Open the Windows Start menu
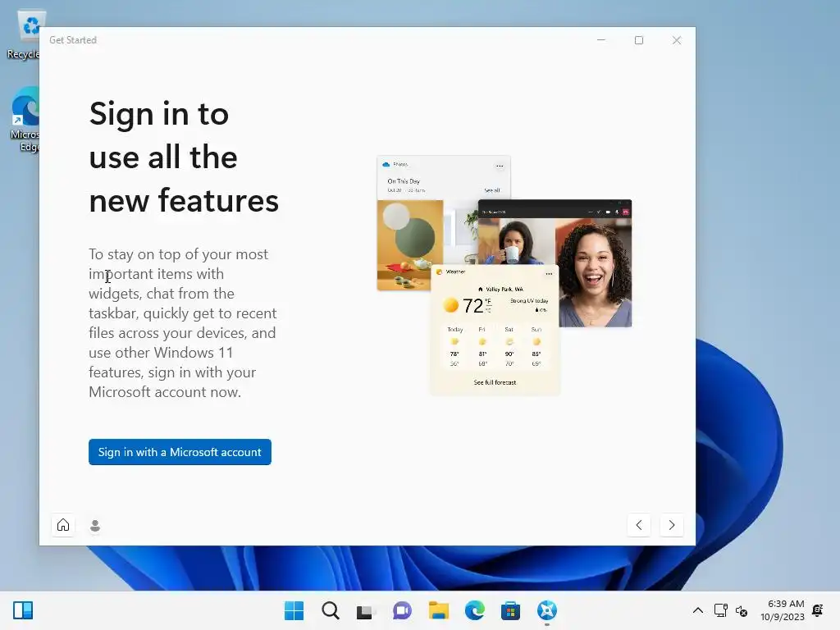Screen dimensions: 840x630 [x=294, y=610]
